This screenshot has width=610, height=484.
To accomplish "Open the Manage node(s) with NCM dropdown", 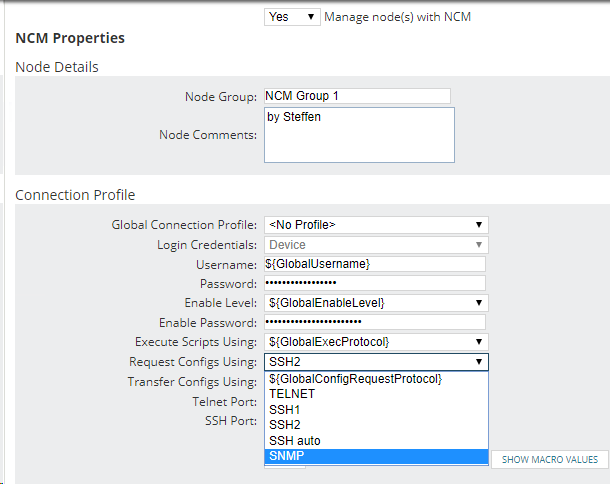I will coord(292,17).
